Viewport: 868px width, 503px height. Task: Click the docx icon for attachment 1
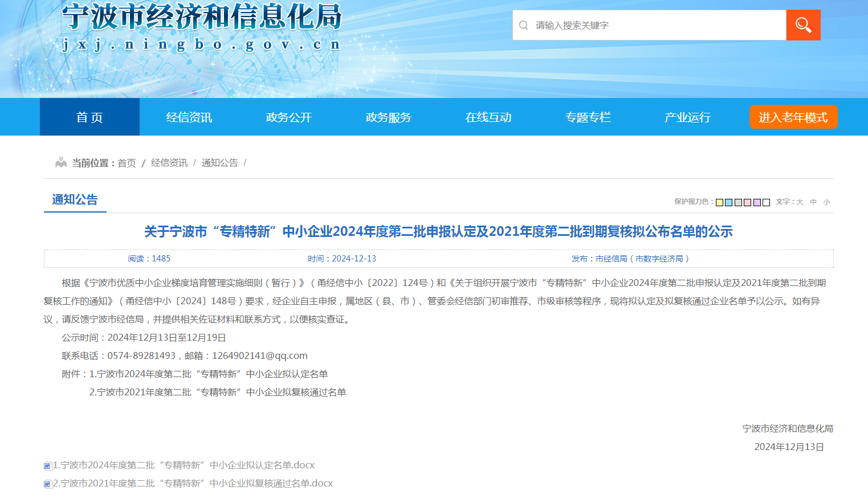(x=48, y=466)
